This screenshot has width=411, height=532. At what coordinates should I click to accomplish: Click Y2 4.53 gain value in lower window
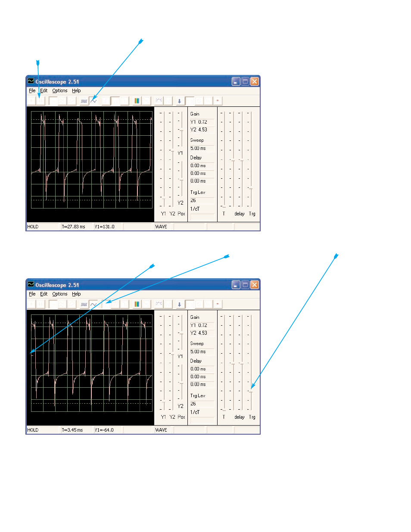202,333
